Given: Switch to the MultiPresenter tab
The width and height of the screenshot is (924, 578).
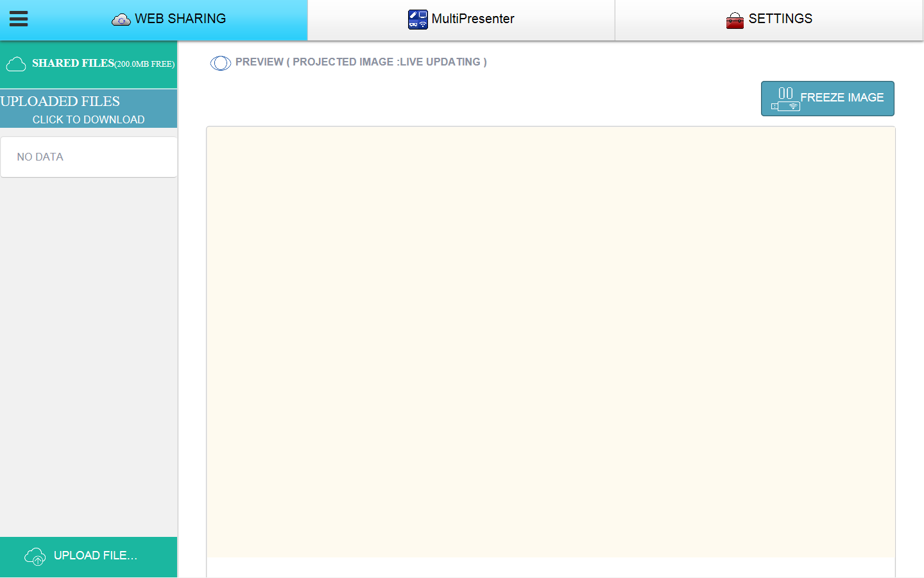Looking at the screenshot, I should [x=461, y=19].
